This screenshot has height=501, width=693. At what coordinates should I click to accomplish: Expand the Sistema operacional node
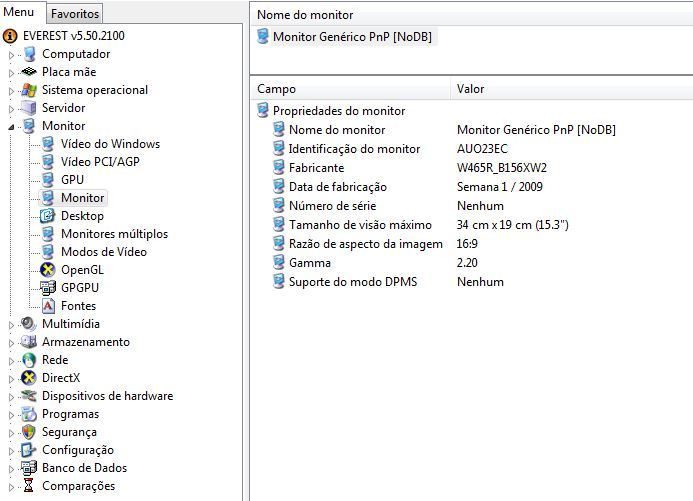click(x=11, y=91)
